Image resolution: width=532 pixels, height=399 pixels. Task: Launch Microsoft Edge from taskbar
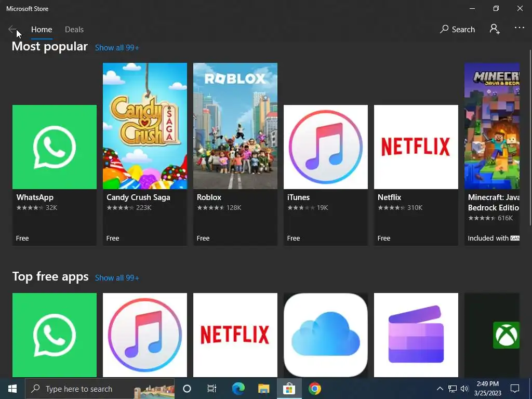pos(238,389)
